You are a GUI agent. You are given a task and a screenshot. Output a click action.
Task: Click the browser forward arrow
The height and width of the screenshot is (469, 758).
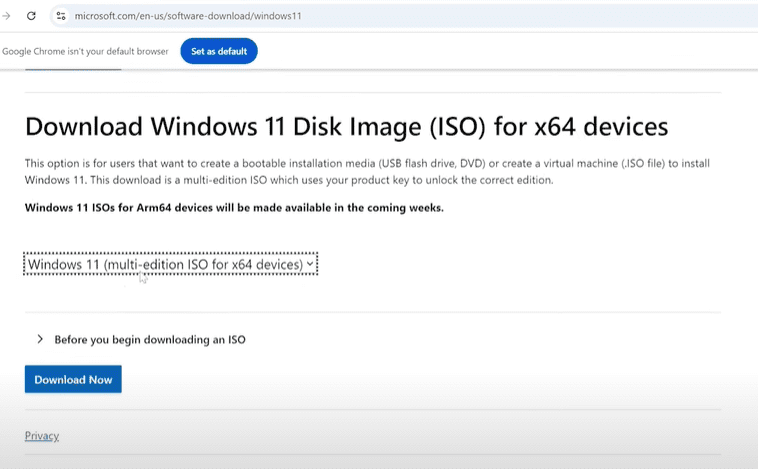tap(7, 16)
